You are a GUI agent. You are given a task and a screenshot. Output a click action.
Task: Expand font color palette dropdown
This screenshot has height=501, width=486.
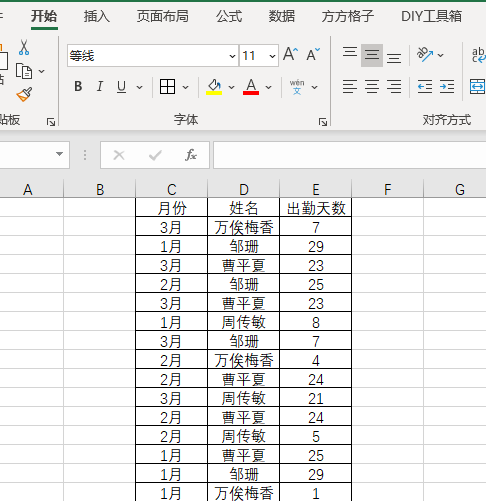point(268,87)
